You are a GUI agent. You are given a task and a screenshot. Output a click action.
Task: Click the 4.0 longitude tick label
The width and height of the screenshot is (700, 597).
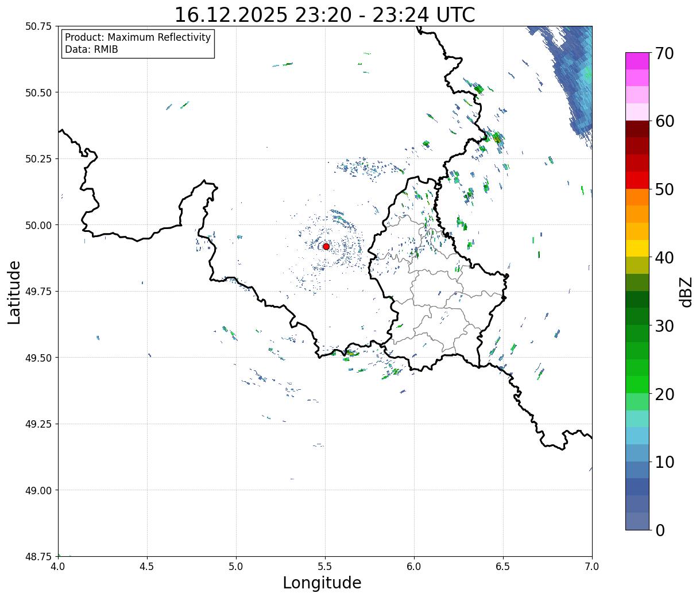(58, 567)
